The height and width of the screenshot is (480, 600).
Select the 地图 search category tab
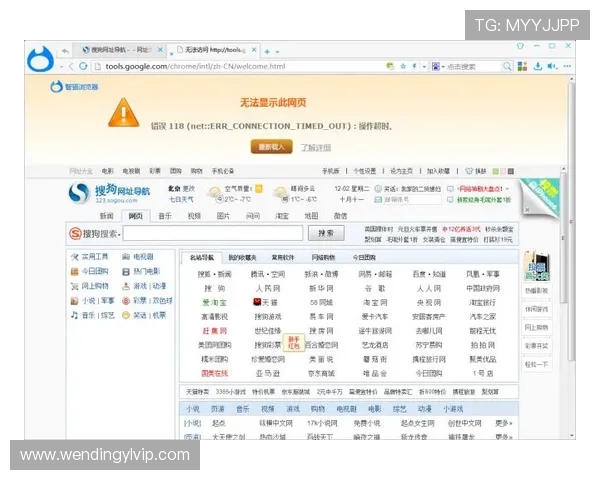point(311,216)
